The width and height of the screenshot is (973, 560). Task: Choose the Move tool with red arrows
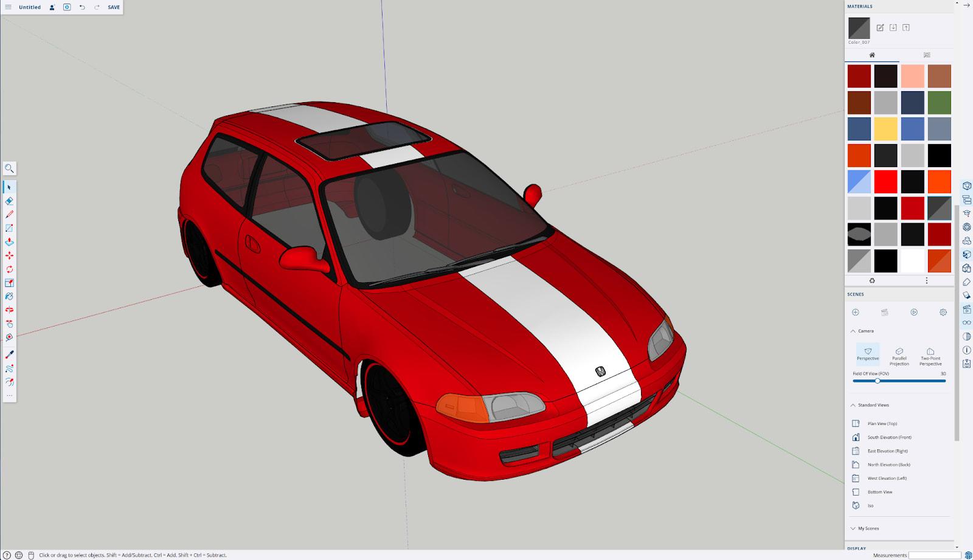[9, 255]
